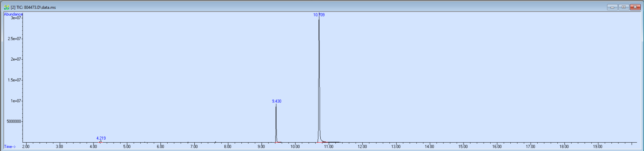Close the TIC 804473.D window
Image resolution: width=644 pixels, height=151 pixels.
635,7
